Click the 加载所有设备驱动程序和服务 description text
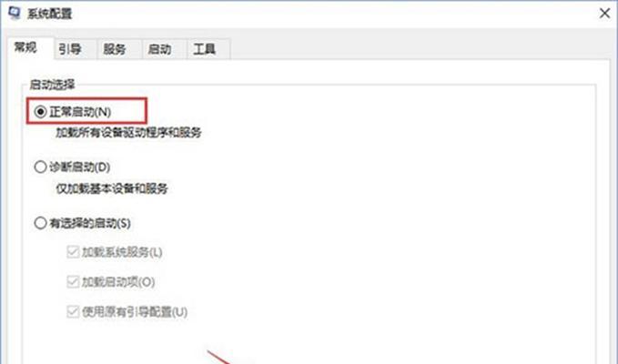Image resolution: width=618 pixels, height=364 pixels. click(128, 133)
